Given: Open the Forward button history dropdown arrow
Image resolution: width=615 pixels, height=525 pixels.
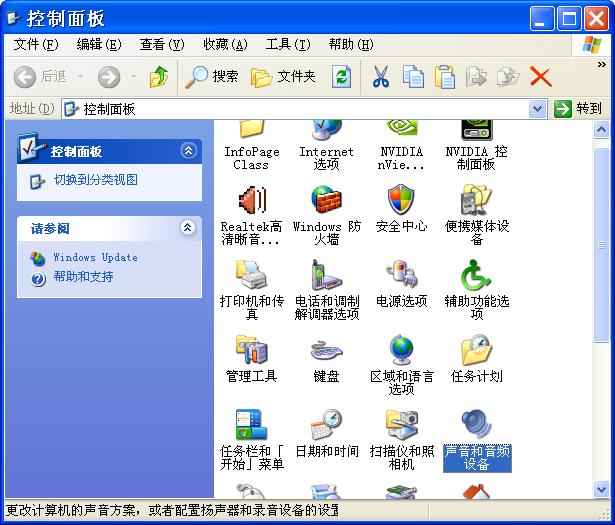Looking at the screenshot, I should pyautogui.click(x=133, y=76).
